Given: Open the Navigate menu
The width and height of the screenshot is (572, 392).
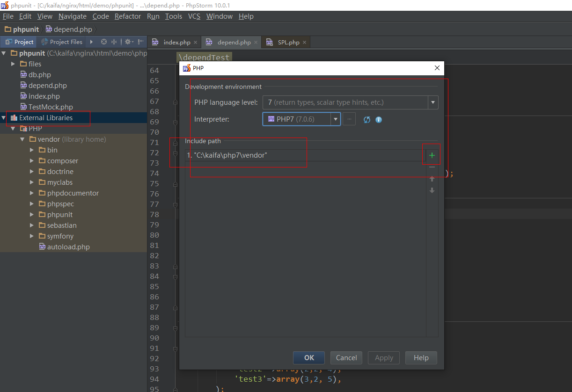Looking at the screenshot, I should 73,16.
